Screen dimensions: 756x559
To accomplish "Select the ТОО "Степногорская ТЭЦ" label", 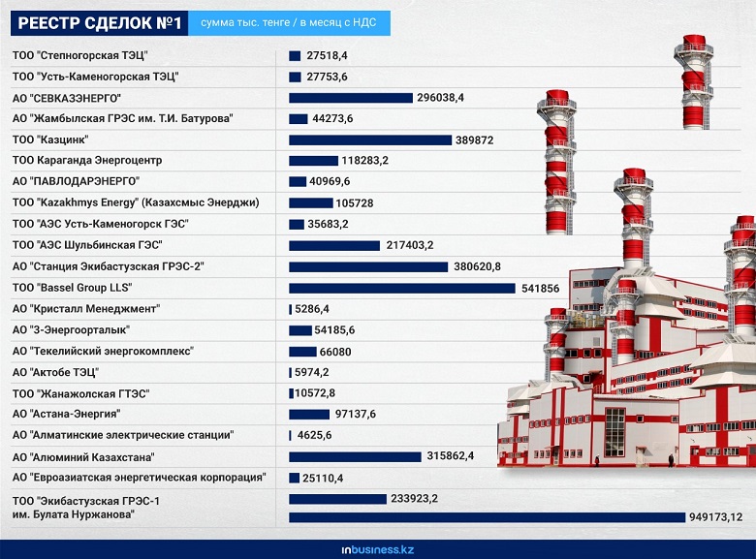I will pyautogui.click(x=80, y=55).
